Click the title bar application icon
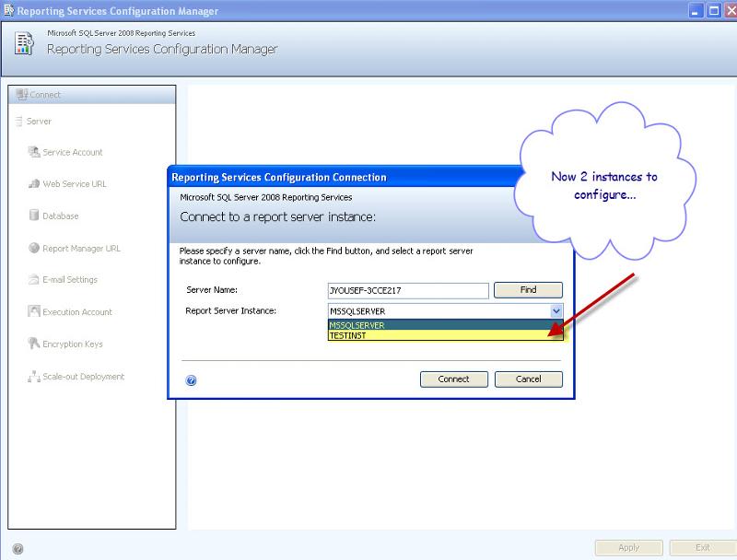 tap(8, 10)
